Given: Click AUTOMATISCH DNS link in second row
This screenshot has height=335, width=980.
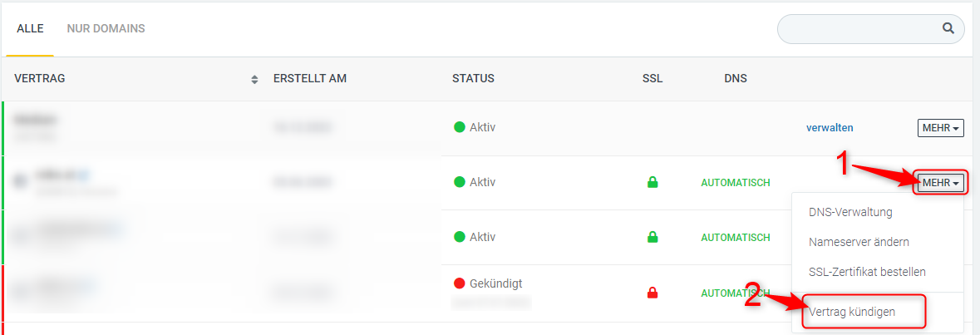Looking at the screenshot, I should click(x=736, y=183).
